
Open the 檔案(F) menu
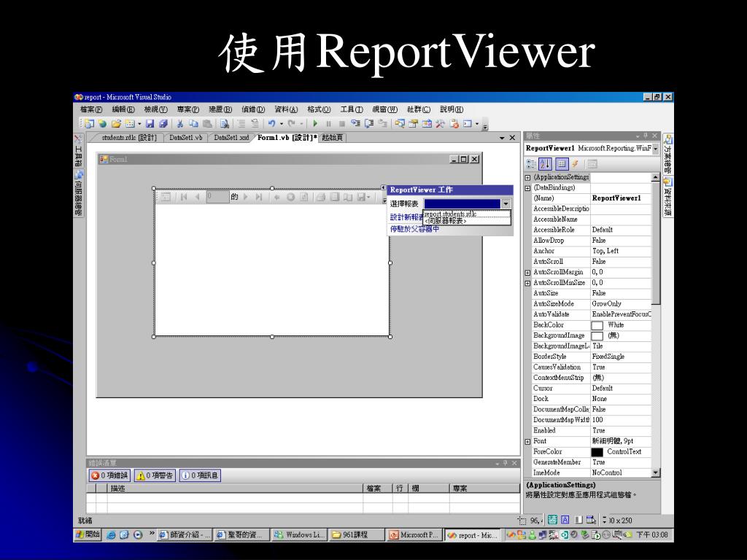91,109
